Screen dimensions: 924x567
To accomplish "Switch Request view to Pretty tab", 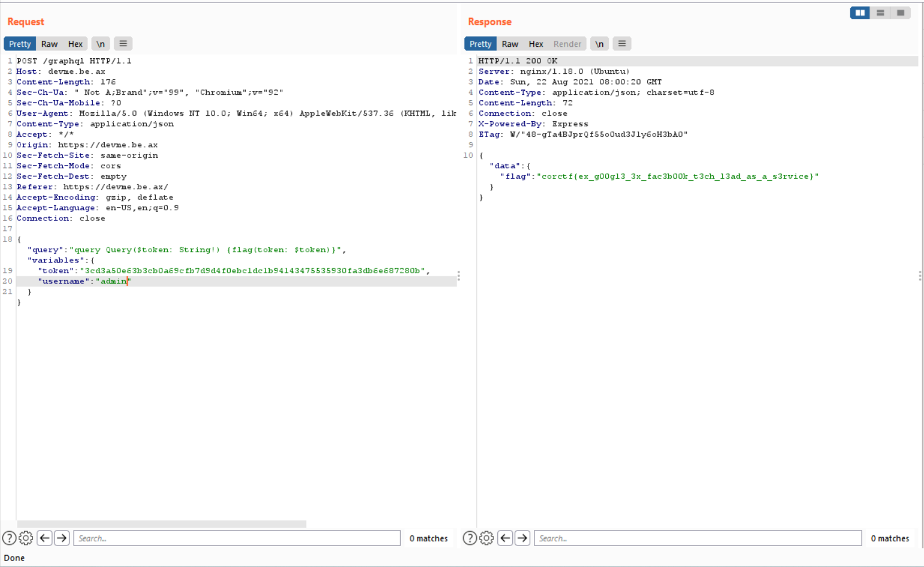I will [x=20, y=44].
